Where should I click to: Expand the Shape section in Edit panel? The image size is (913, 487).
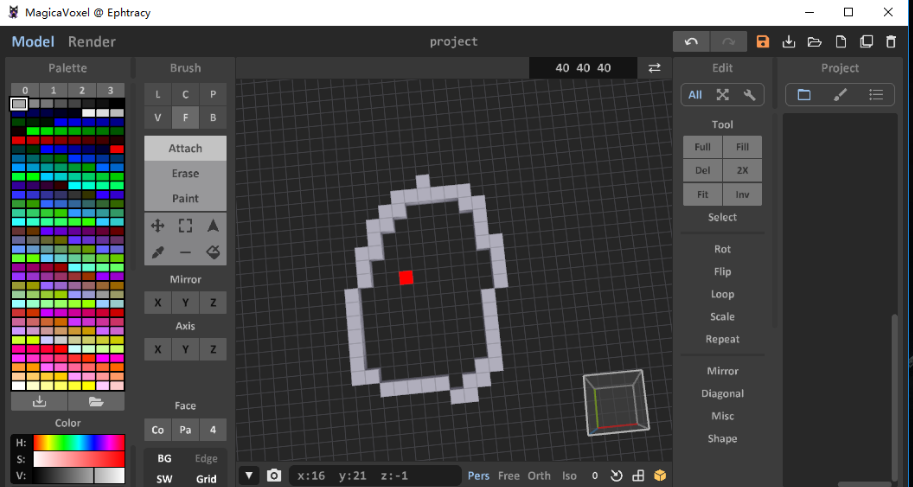point(722,438)
